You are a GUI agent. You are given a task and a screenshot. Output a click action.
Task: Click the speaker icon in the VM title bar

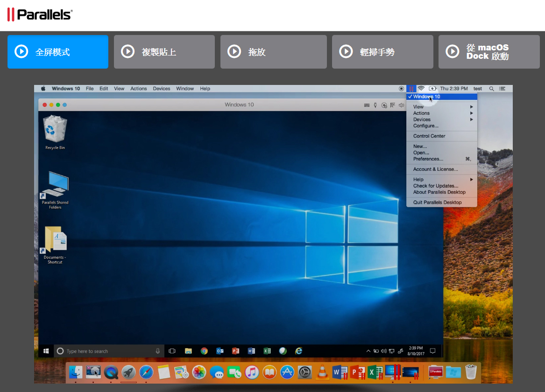pos(401,105)
